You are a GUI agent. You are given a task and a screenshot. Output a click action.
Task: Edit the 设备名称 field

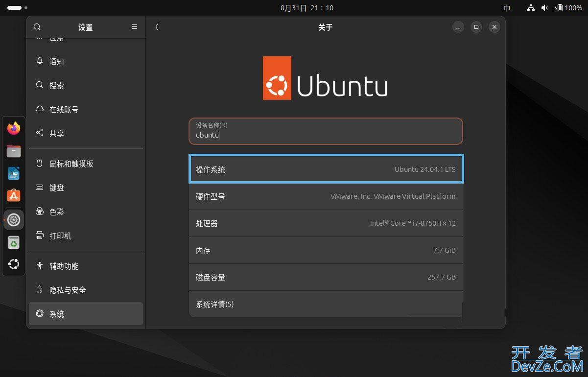click(x=326, y=131)
